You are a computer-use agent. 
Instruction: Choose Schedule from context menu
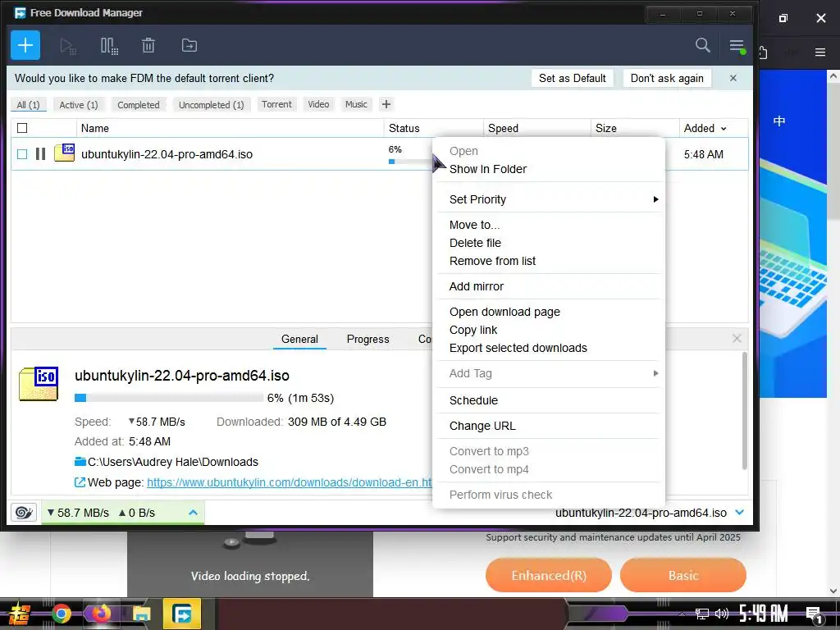(473, 400)
